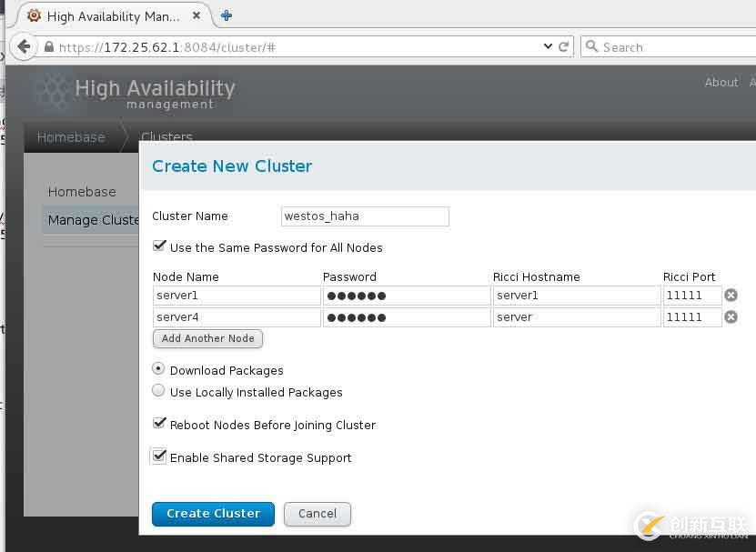Viewport: 756px width, 552px height.
Task: Click the browser back arrow button
Action: [x=23, y=46]
